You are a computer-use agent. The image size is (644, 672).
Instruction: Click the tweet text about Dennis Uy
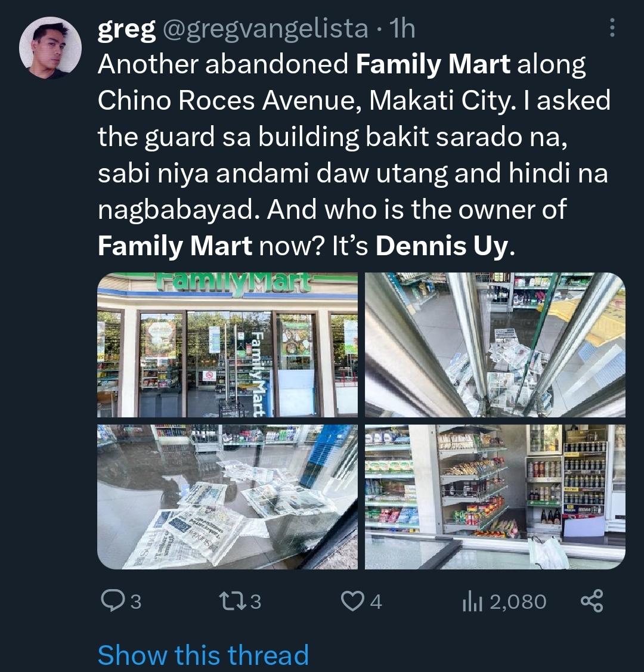tap(354, 155)
